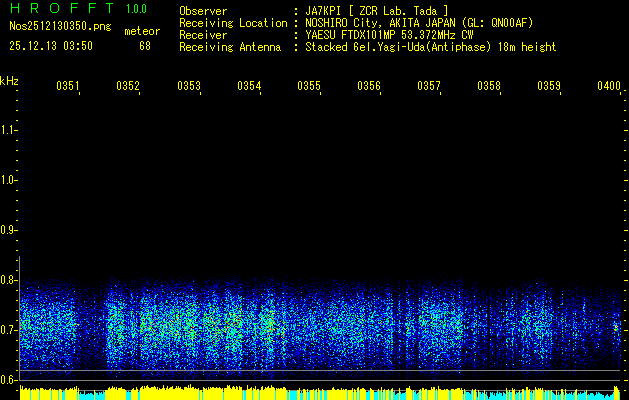Click the kHz axis unit label
This screenshot has width=629, height=400.
tap(9, 80)
